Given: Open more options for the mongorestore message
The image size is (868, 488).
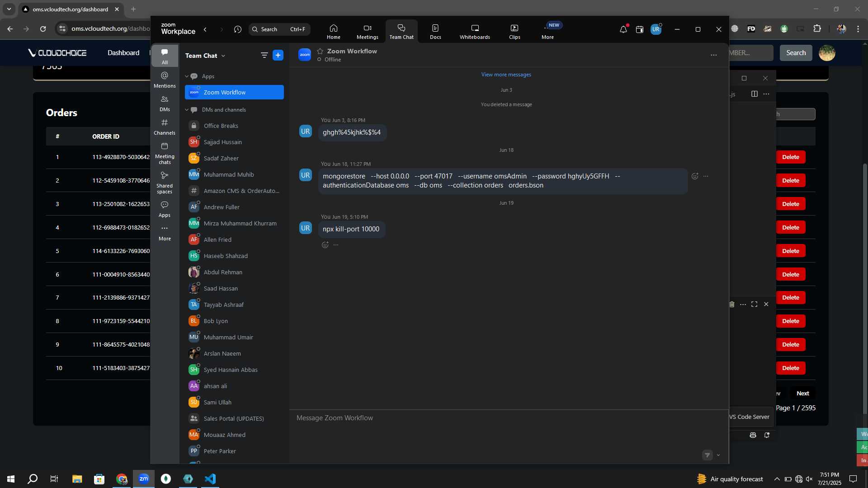Looking at the screenshot, I should pyautogui.click(x=706, y=176).
